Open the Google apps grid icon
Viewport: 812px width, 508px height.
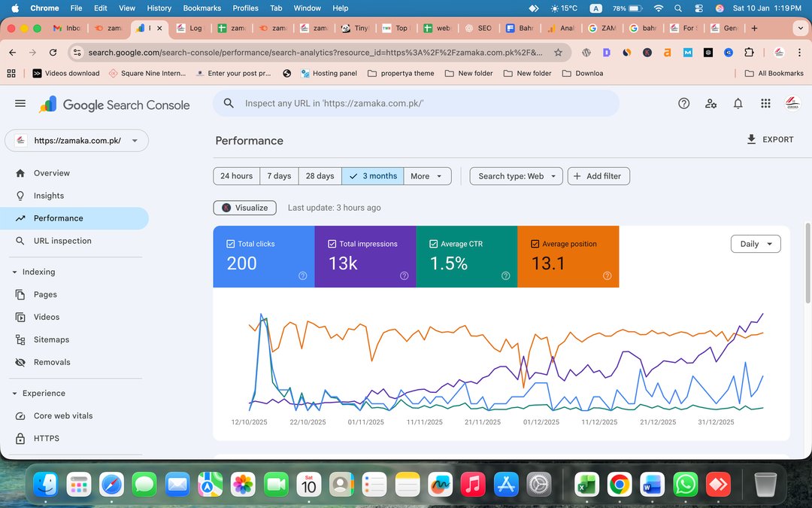tap(765, 104)
